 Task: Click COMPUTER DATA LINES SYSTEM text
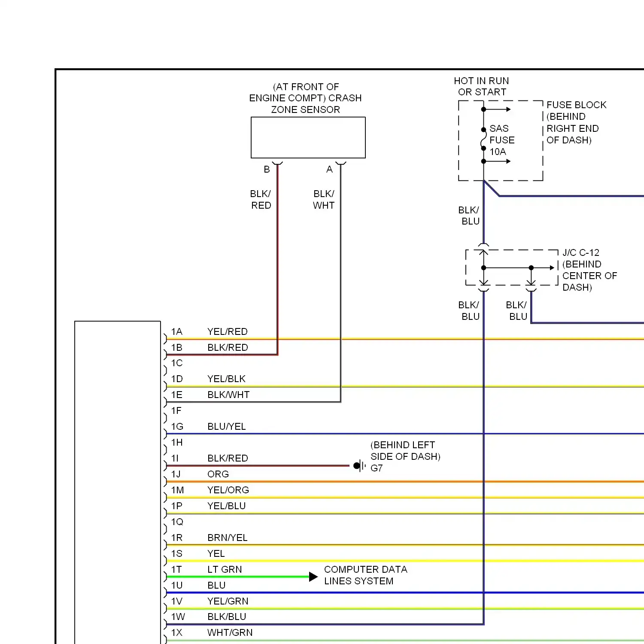[366, 575]
